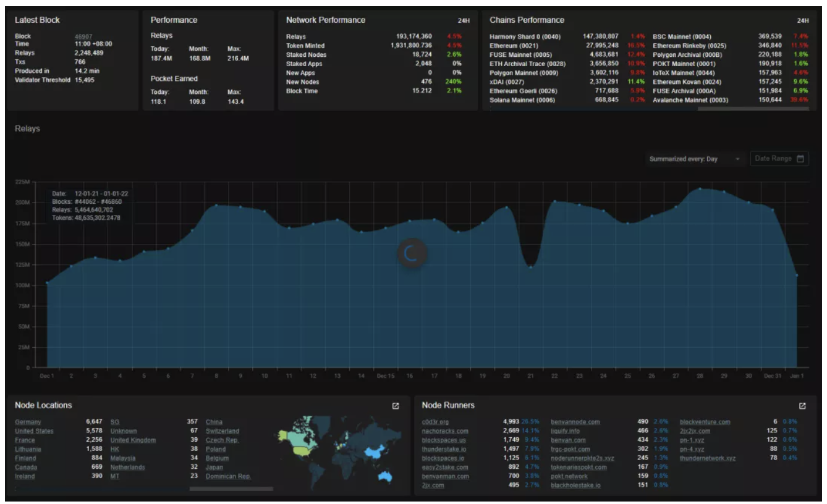Click Avalanche Mainnet (0003) chain row
This screenshot has height=504, width=827.
[731, 100]
